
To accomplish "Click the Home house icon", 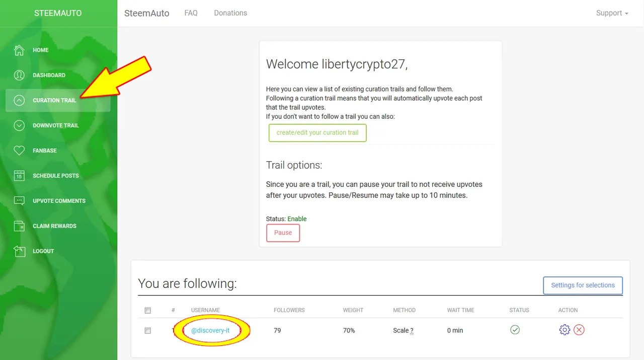I will [19, 50].
